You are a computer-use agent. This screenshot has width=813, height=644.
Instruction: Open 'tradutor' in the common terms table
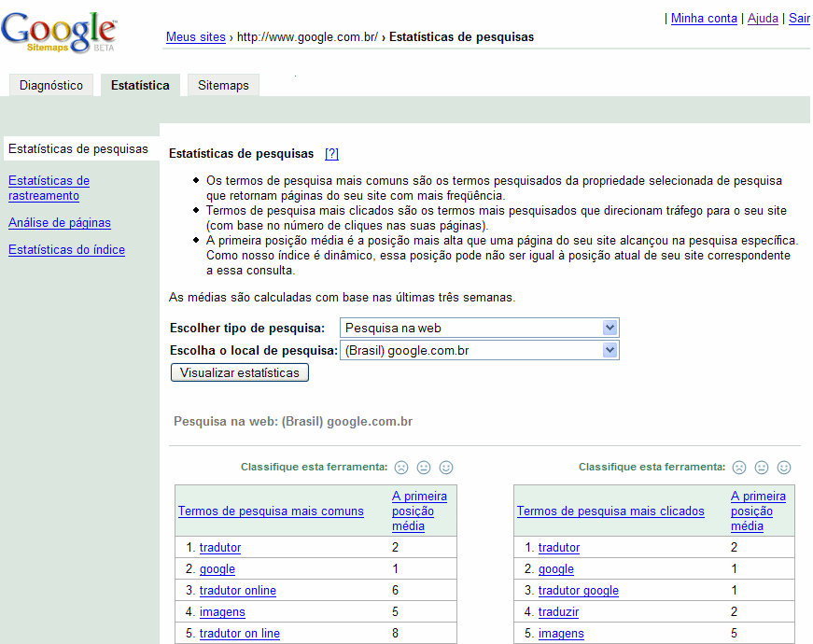[x=220, y=547]
